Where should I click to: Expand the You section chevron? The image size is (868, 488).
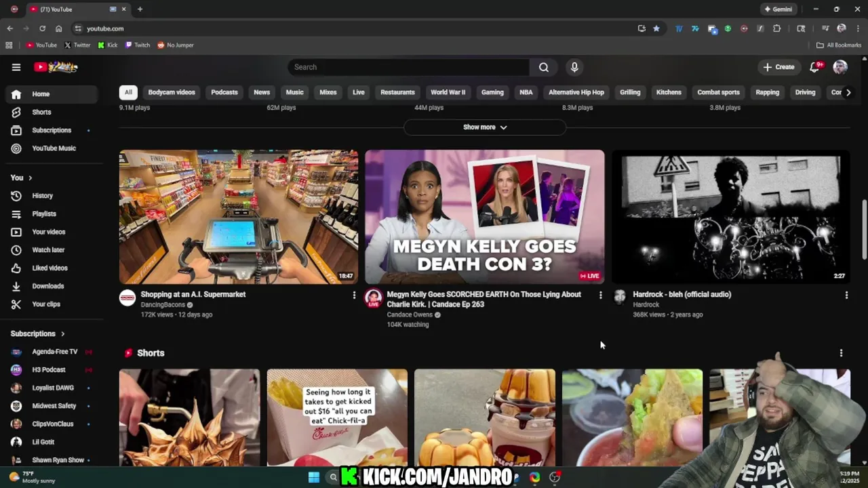[x=30, y=178]
